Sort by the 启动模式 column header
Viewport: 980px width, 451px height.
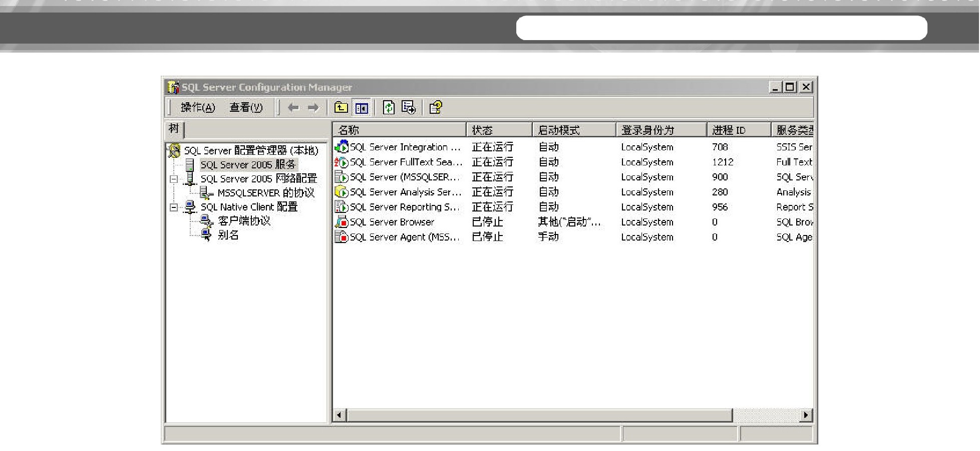574,130
